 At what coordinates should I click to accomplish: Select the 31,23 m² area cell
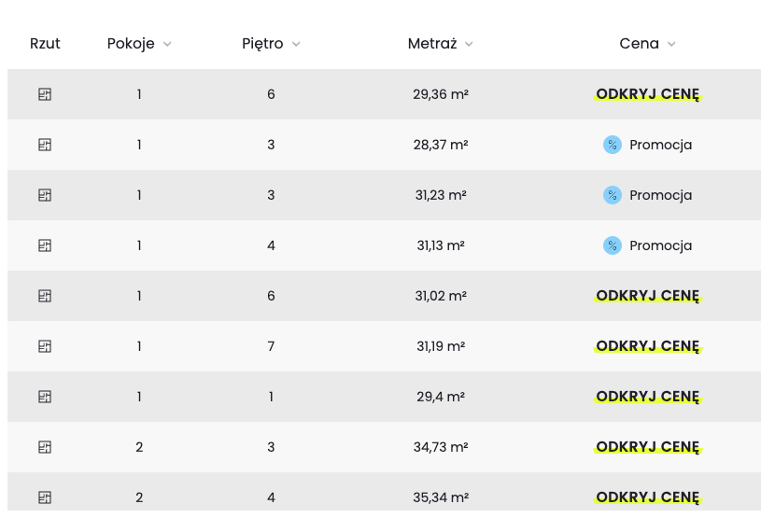441,195
